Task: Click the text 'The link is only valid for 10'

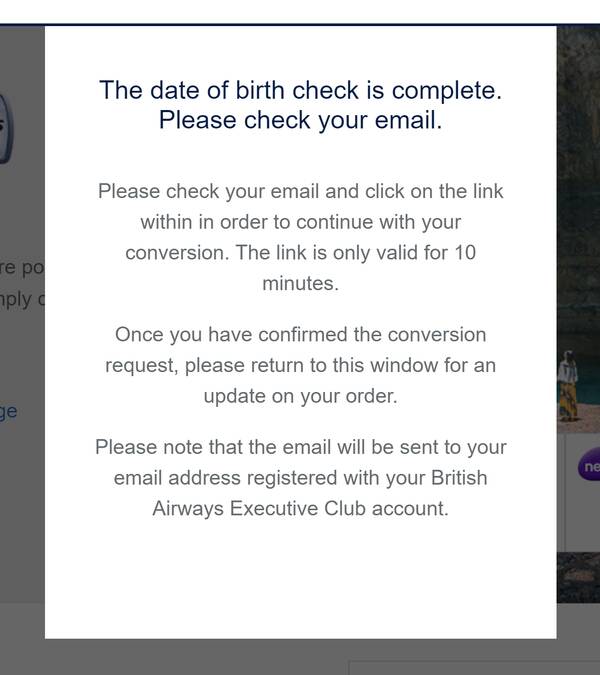Action: click(356, 253)
